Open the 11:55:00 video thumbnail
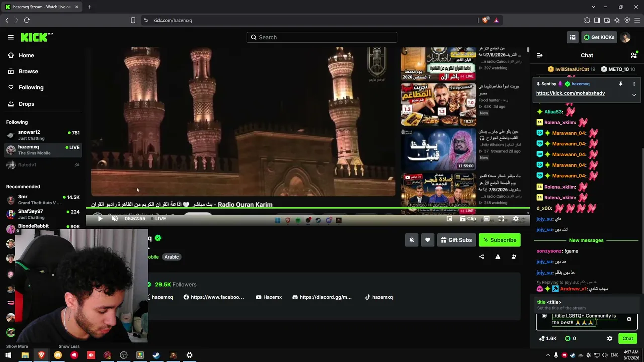 click(438, 149)
